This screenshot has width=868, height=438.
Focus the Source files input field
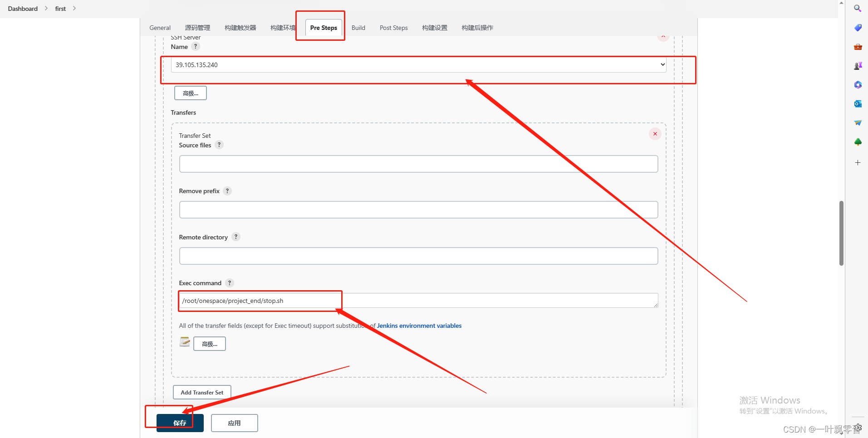418,164
